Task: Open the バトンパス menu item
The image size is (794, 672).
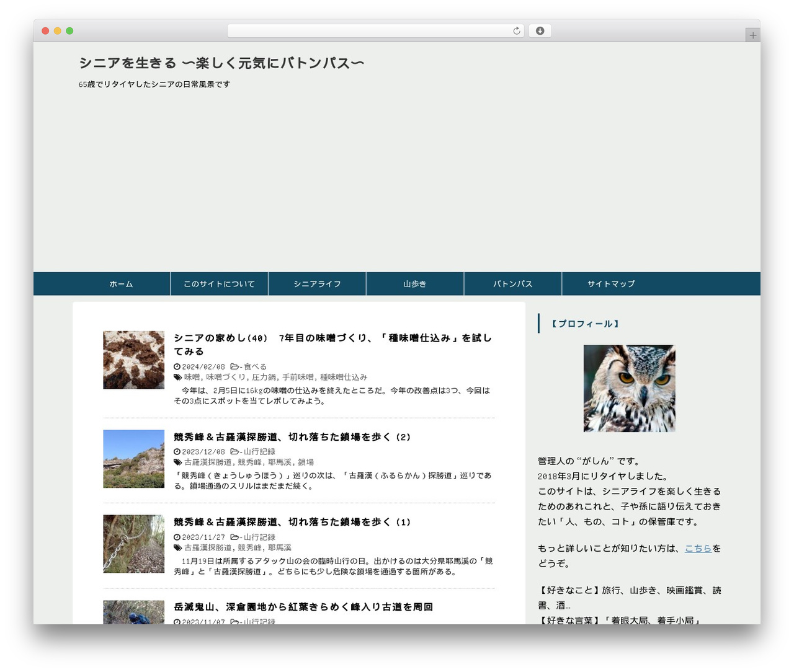Action: click(x=513, y=284)
